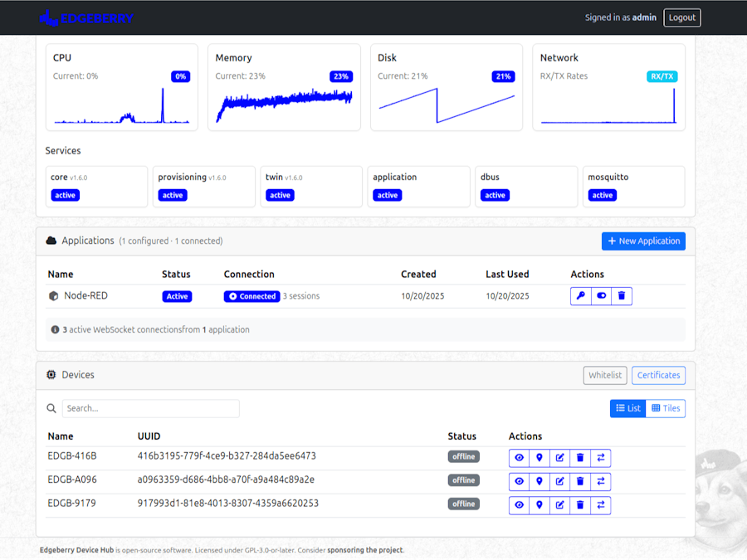Click the offline status badge for EDGB-9179
The width and height of the screenshot is (747, 560).
click(x=464, y=504)
